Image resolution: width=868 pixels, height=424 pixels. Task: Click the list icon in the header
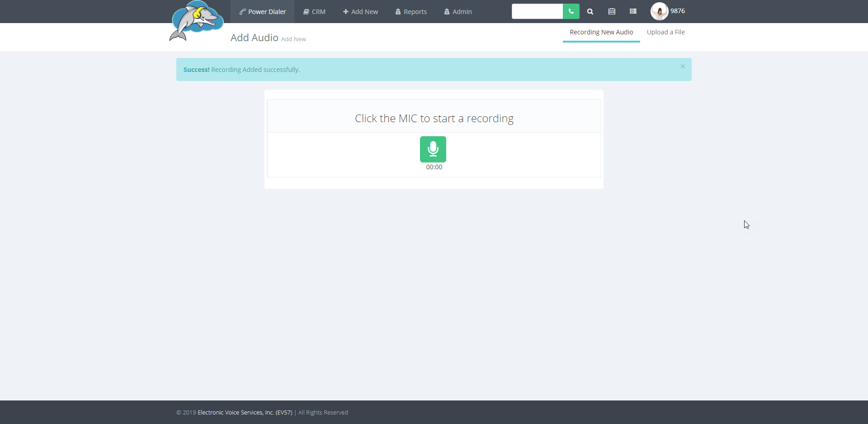(633, 11)
